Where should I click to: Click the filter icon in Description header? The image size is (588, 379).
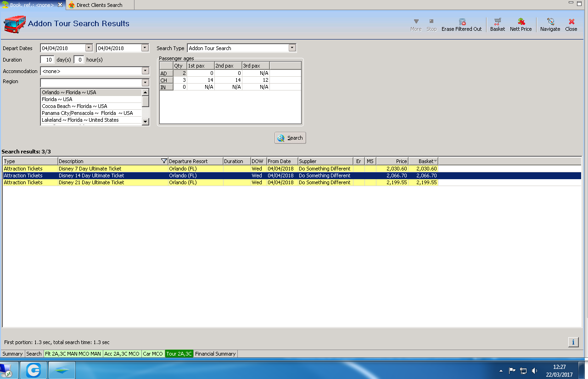[x=164, y=161]
